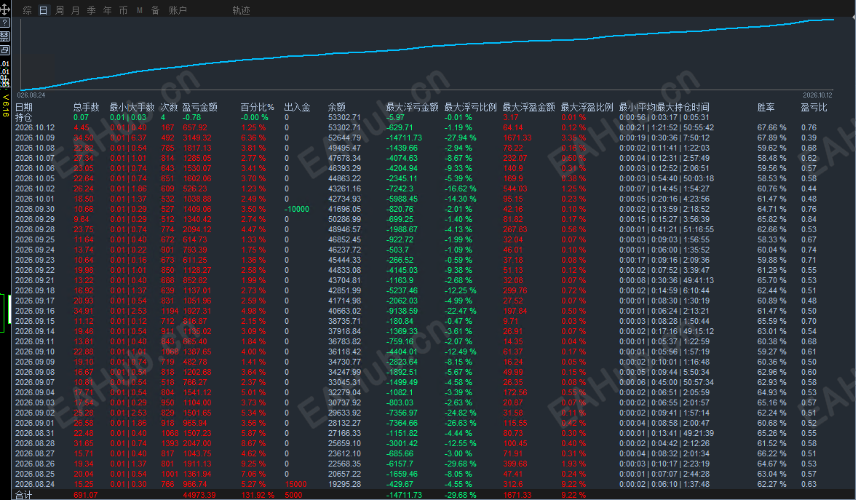This screenshot has width=856, height=500.
Task: Open the question mark help icon
Action: pyautogui.click(x=5, y=23)
